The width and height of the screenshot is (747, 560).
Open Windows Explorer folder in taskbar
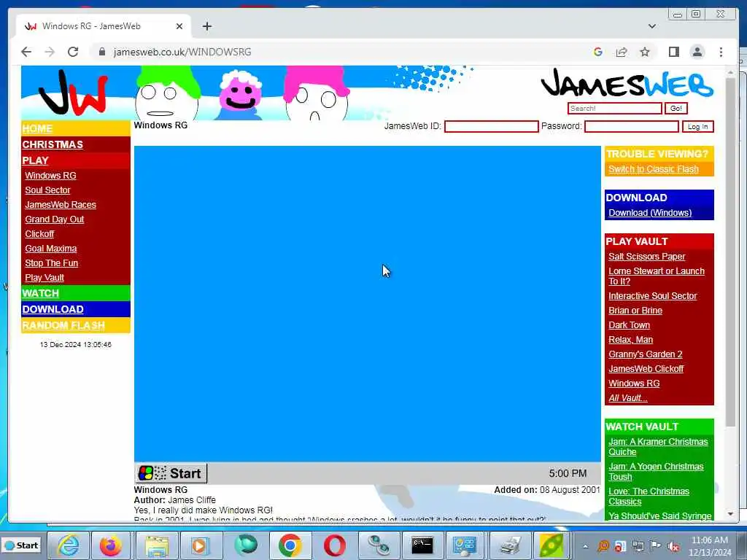pos(156,545)
